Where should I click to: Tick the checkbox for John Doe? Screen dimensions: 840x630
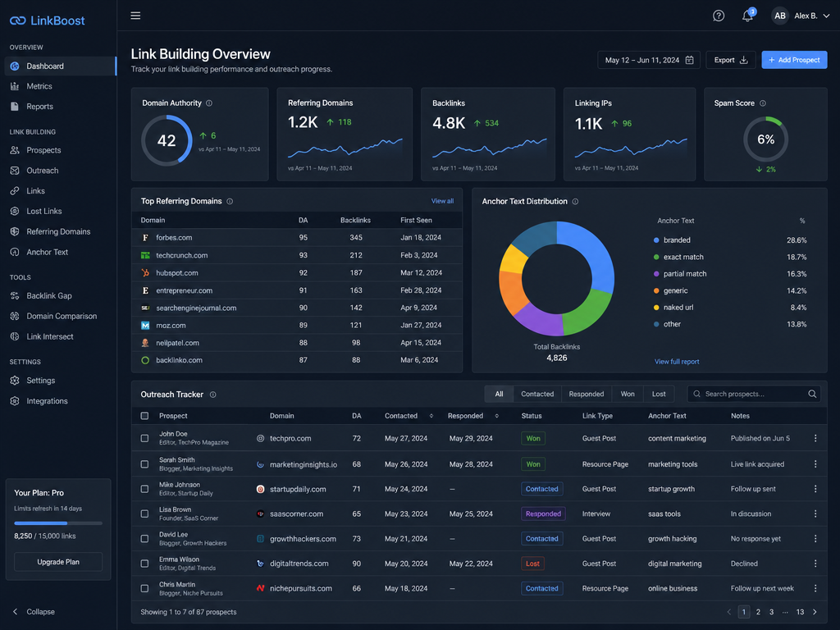click(144, 438)
